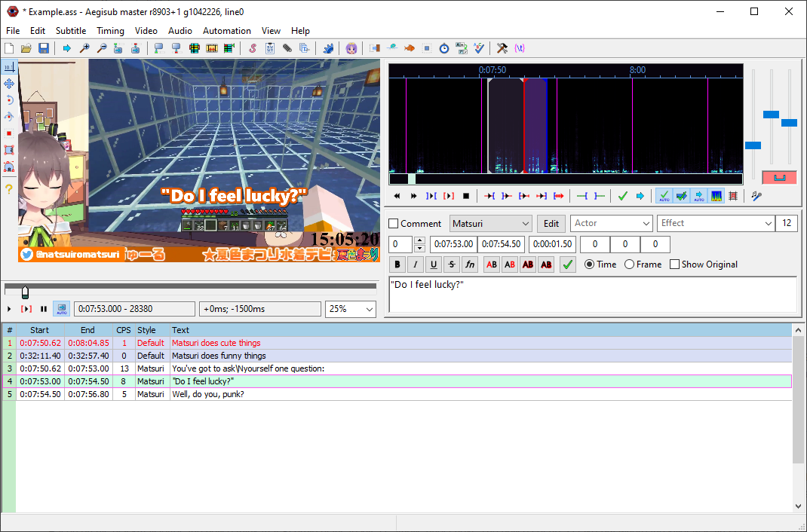Screen dimensions: 807x532
Task: Apply underline with U button
Action: point(434,264)
